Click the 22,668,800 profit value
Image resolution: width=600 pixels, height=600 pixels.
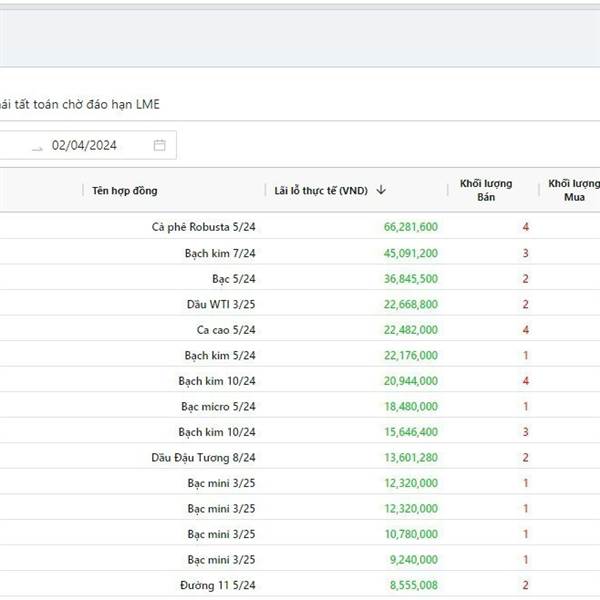411,304
